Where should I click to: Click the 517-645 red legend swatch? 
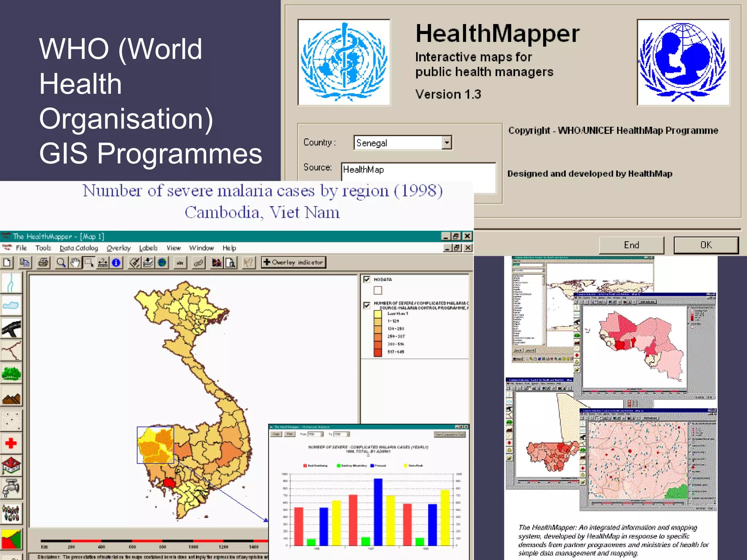point(378,352)
